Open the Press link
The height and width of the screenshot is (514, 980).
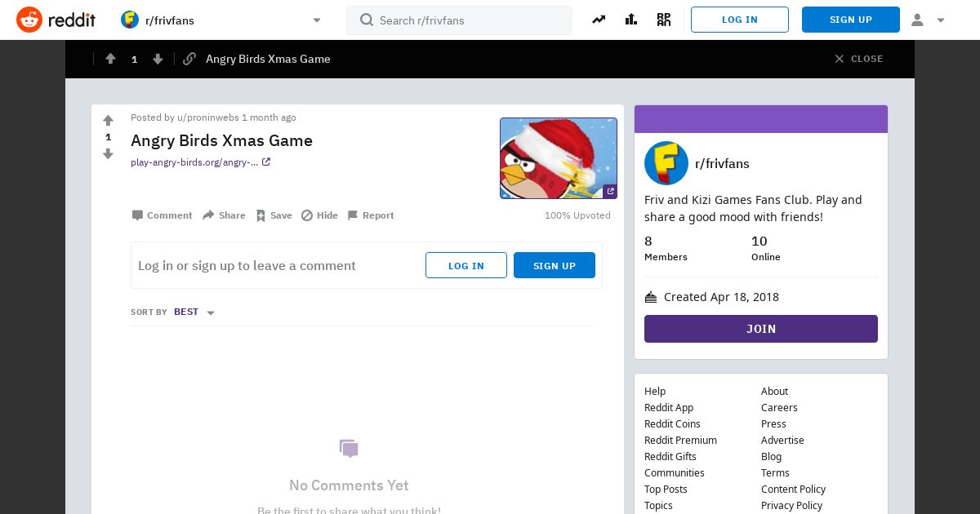tap(773, 424)
